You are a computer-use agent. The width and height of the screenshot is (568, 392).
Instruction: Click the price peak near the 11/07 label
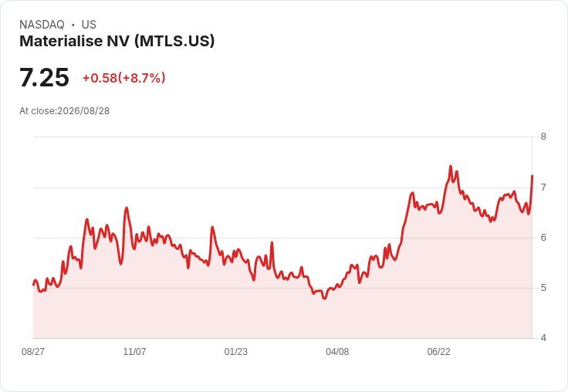point(127,208)
